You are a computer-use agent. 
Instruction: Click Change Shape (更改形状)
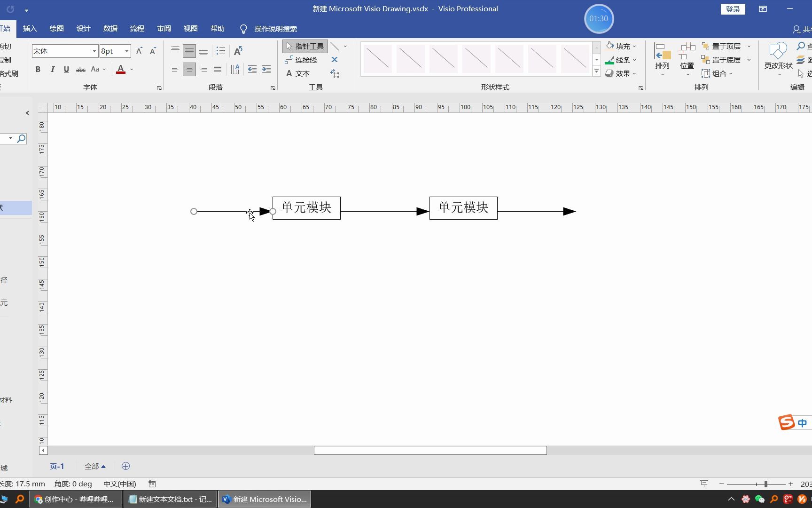[778, 59]
